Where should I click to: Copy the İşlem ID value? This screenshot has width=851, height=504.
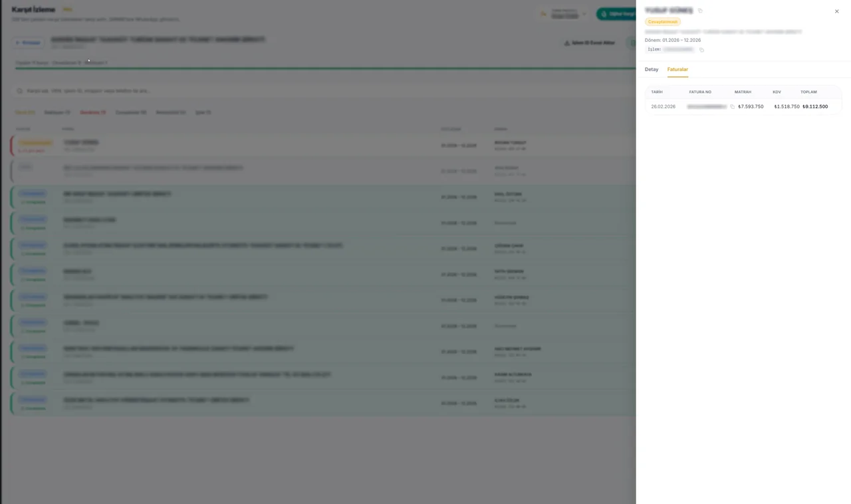click(701, 50)
